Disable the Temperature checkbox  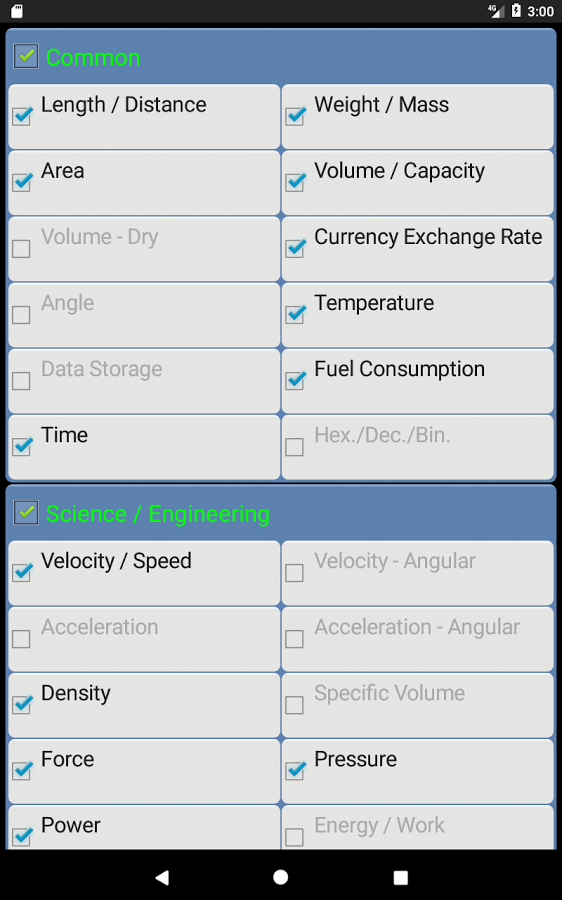[x=295, y=314]
